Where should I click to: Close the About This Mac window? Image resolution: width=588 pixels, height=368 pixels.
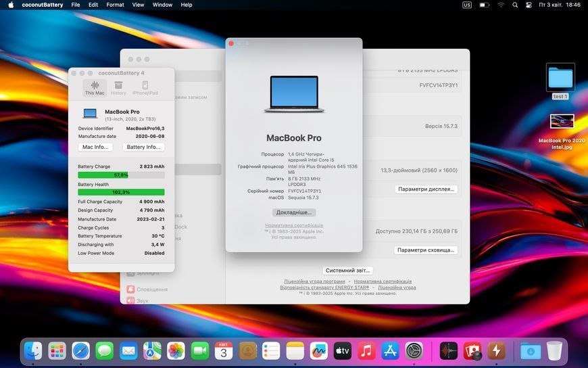pos(231,43)
